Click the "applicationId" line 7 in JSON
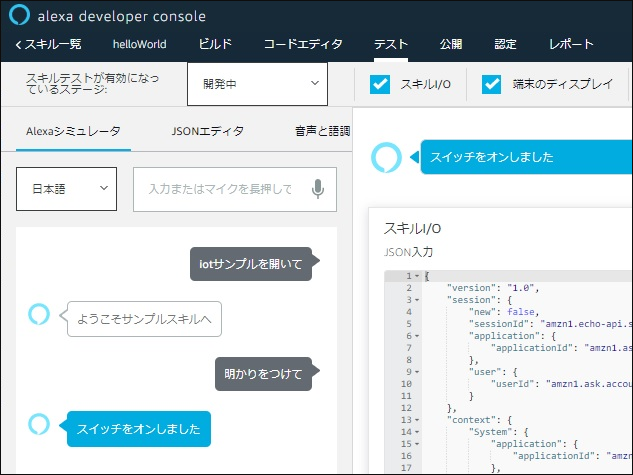633x475 pixels. click(x=561, y=348)
